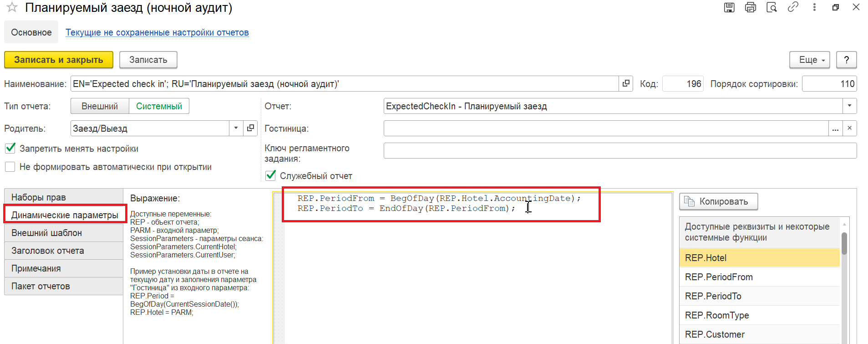Open the Наборы прав section

click(64, 197)
